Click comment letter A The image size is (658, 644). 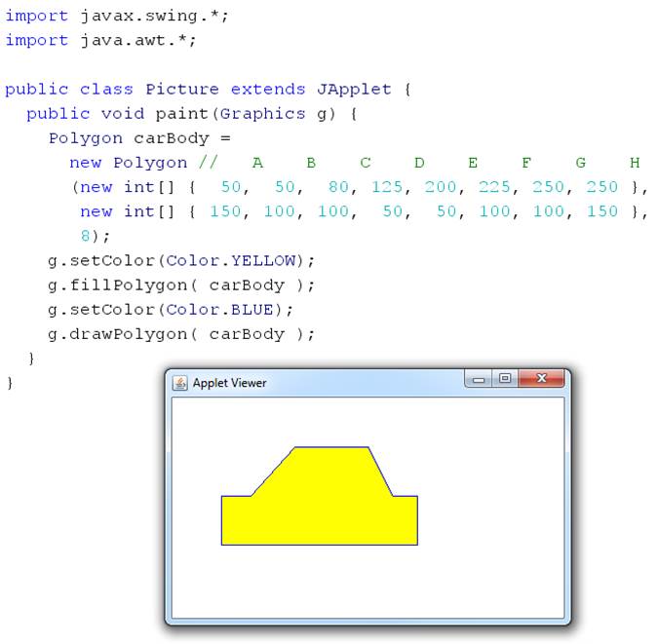257,163
